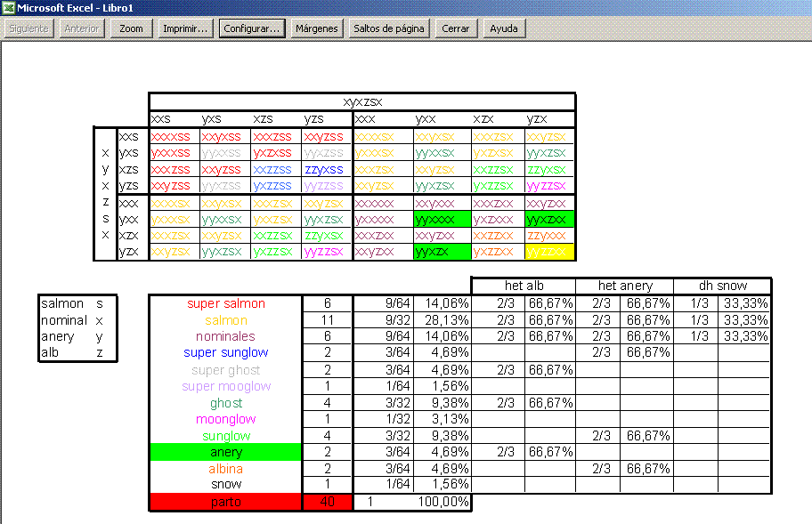Click the yellow highlighted cell in the grid
This screenshot has height=524, width=812.
point(550,252)
